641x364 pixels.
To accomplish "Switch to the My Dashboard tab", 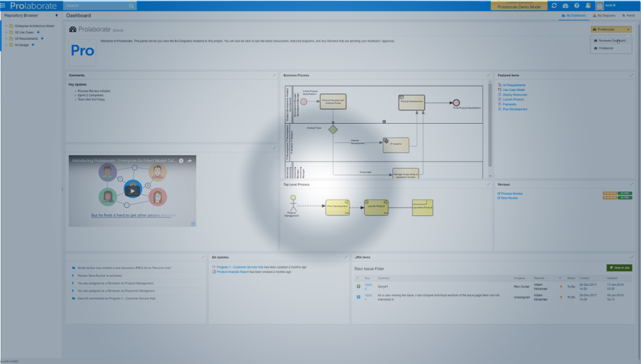I will (574, 15).
